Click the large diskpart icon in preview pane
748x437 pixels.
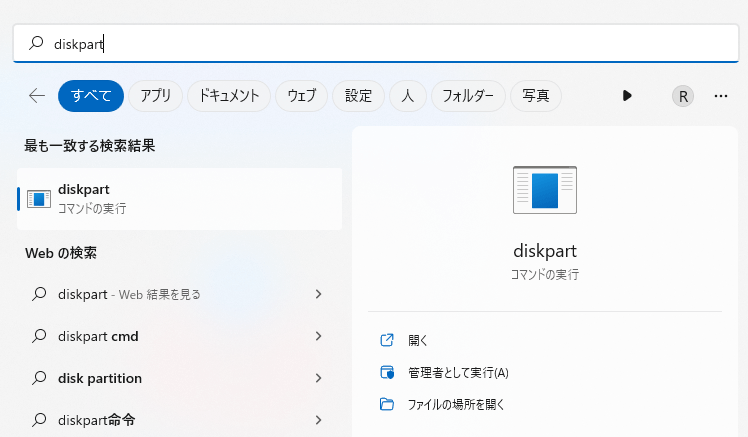tap(545, 190)
